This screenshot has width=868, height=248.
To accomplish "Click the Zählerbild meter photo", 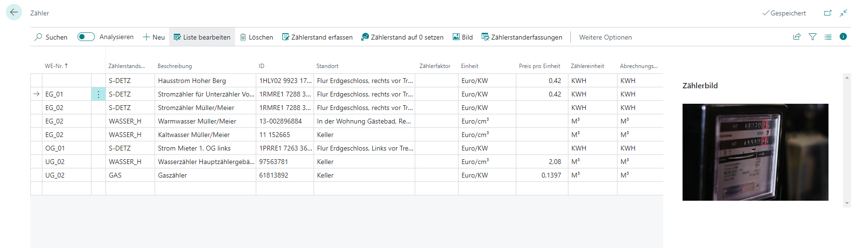I will pos(755,152).
